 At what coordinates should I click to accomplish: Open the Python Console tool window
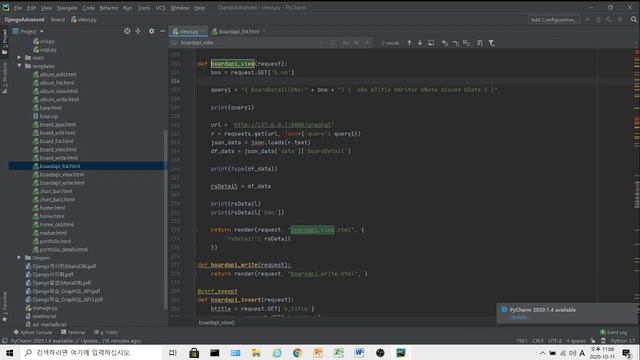pos(33,332)
